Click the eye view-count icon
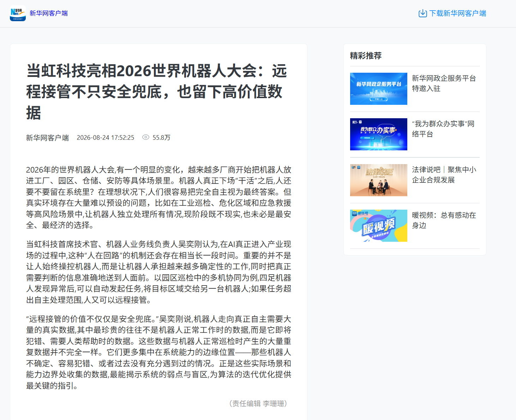516x420 pixels. pos(146,137)
